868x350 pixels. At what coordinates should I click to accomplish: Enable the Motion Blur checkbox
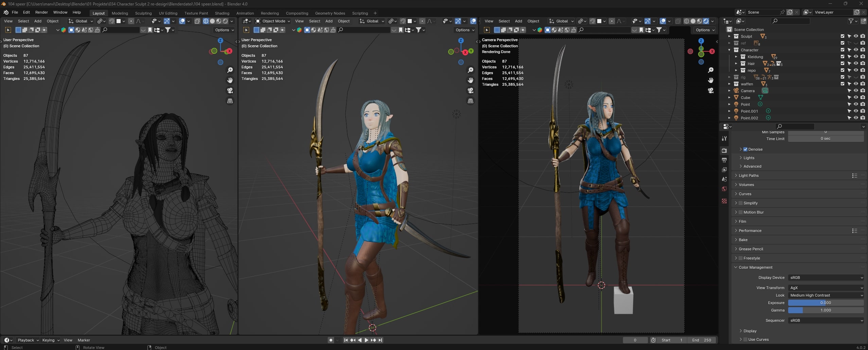coord(741,212)
